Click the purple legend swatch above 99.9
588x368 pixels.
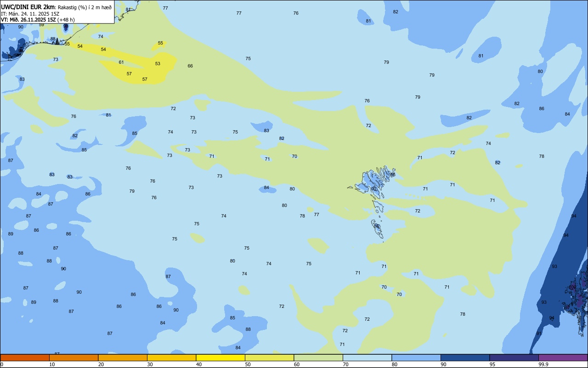tap(563, 357)
